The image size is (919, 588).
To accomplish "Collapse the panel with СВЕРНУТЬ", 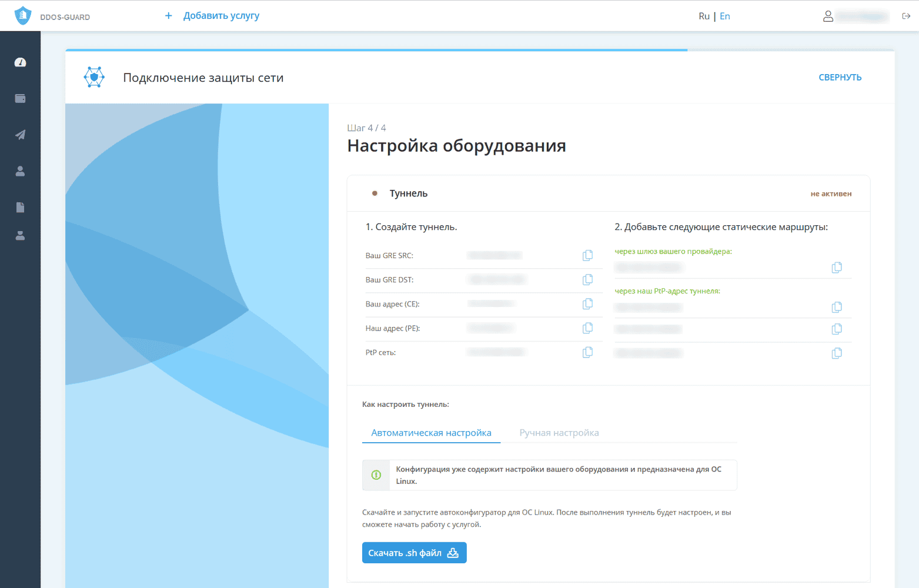I will [x=840, y=78].
